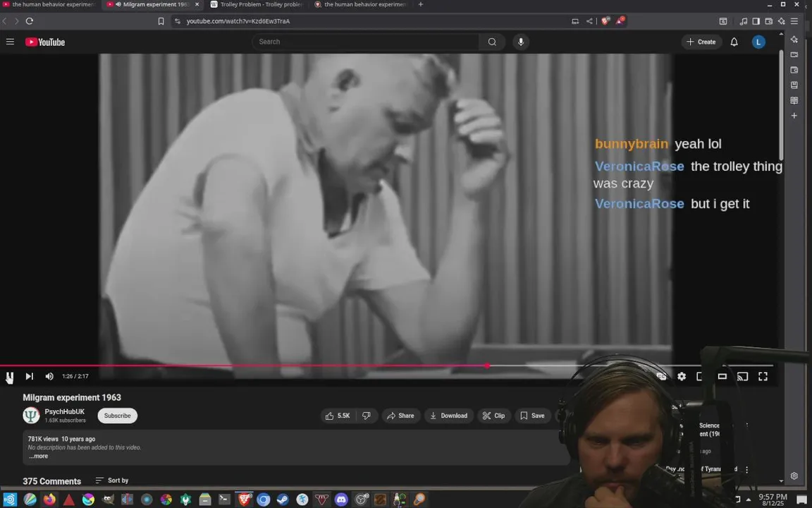
Task: Close the Milgram experiment tab
Action: pos(197,4)
